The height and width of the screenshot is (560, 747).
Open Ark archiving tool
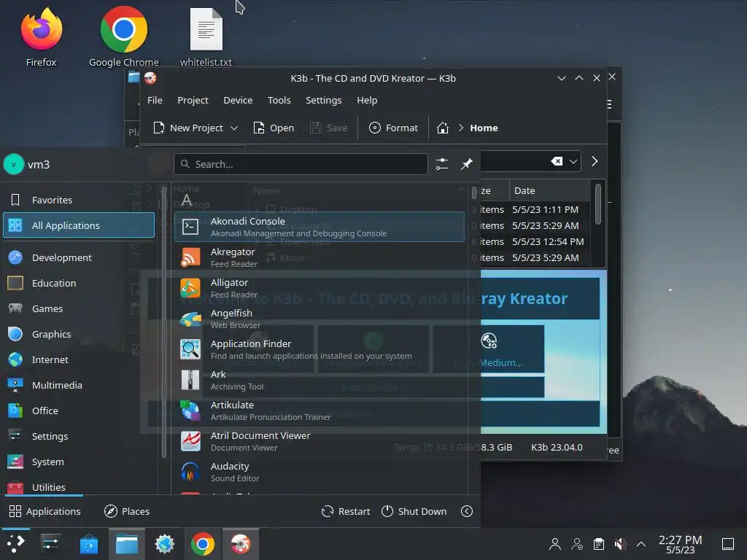click(x=320, y=380)
